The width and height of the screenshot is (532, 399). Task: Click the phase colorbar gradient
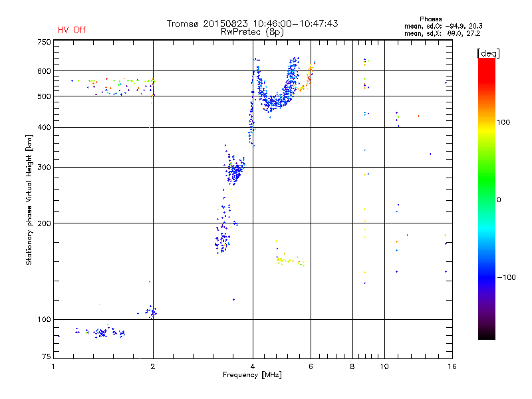[487, 199]
